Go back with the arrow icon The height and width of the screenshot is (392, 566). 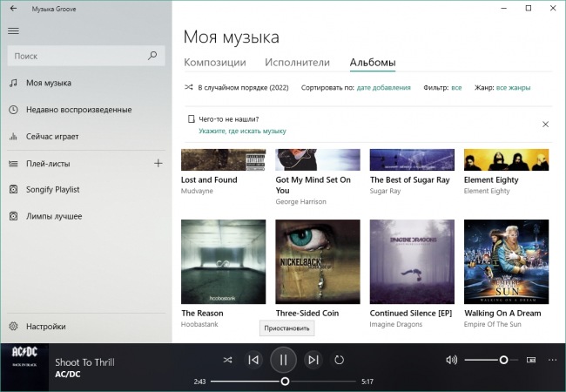(x=13, y=9)
